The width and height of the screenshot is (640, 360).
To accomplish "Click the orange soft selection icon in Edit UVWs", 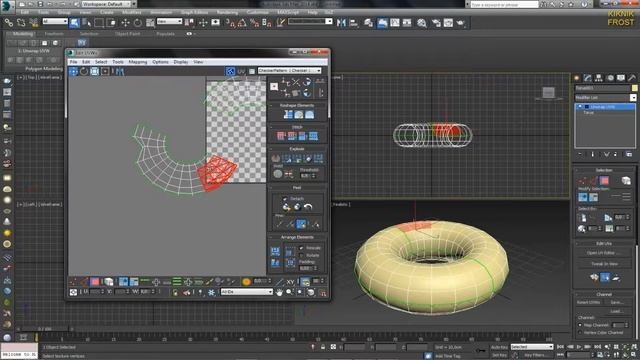I will point(246,282).
